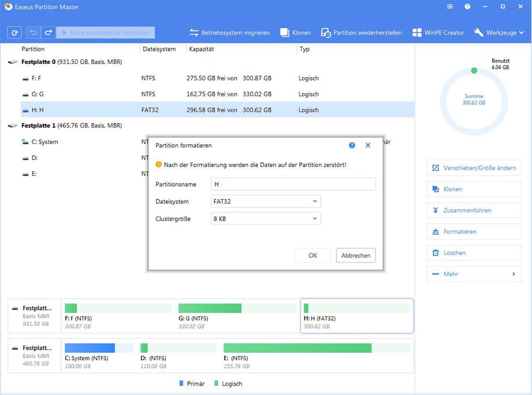Image resolution: width=532 pixels, height=395 pixels.
Task: Select partition H: H row
Action: [x=217, y=110]
